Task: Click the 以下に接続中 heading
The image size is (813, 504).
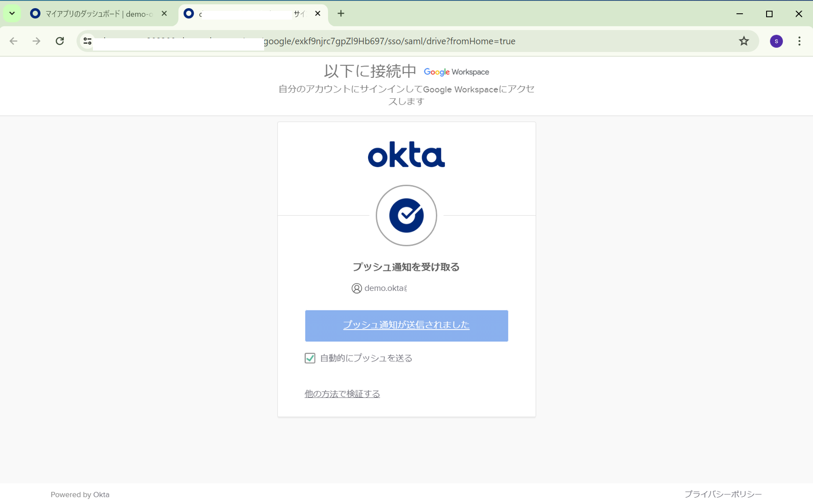Action: 370,71
